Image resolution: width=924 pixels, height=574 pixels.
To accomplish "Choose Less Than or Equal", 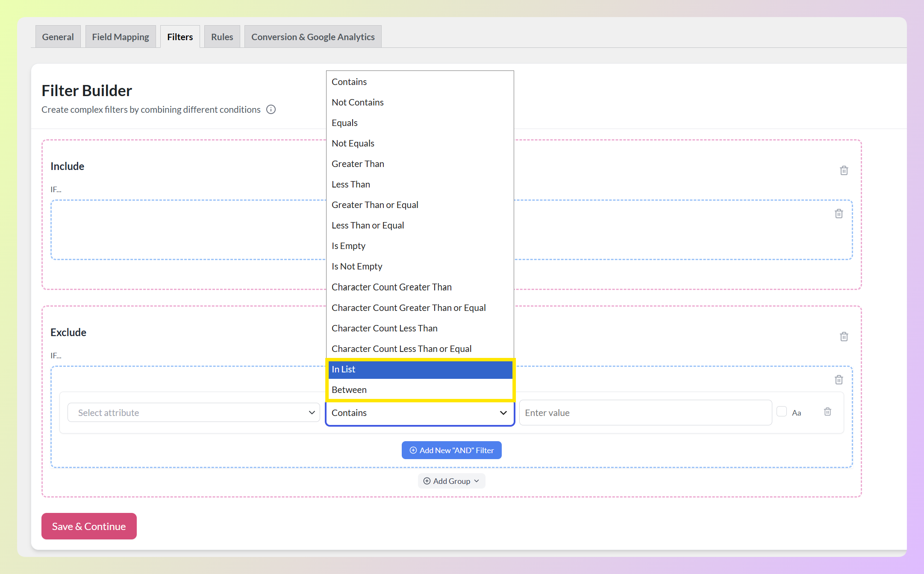I will (x=420, y=225).
